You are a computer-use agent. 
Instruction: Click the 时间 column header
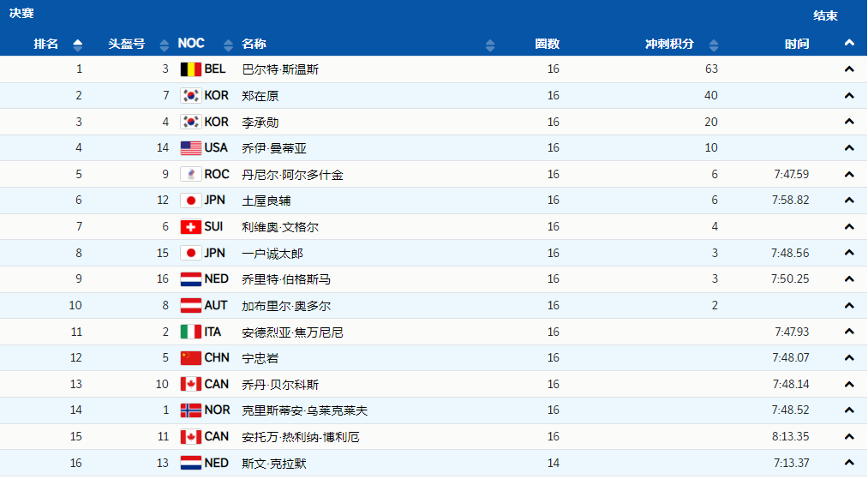click(x=797, y=44)
